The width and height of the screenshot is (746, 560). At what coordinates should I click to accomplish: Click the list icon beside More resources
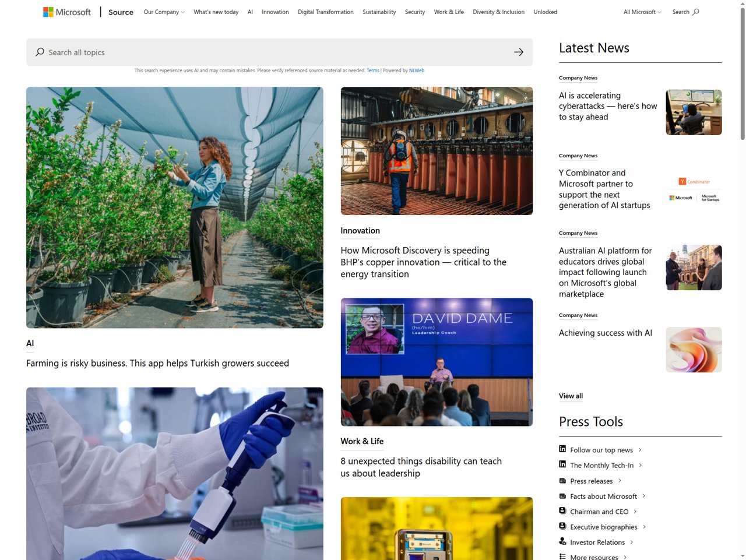click(x=562, y=557)
